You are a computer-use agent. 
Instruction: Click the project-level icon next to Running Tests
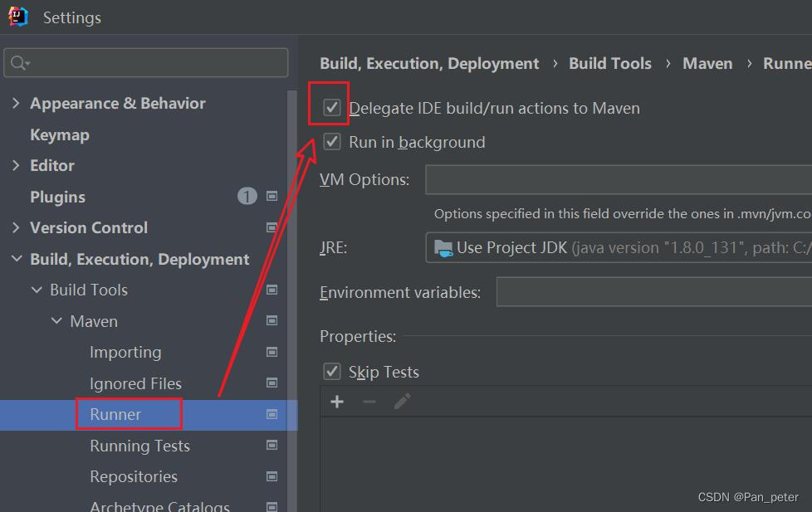(x=271, y=446)
